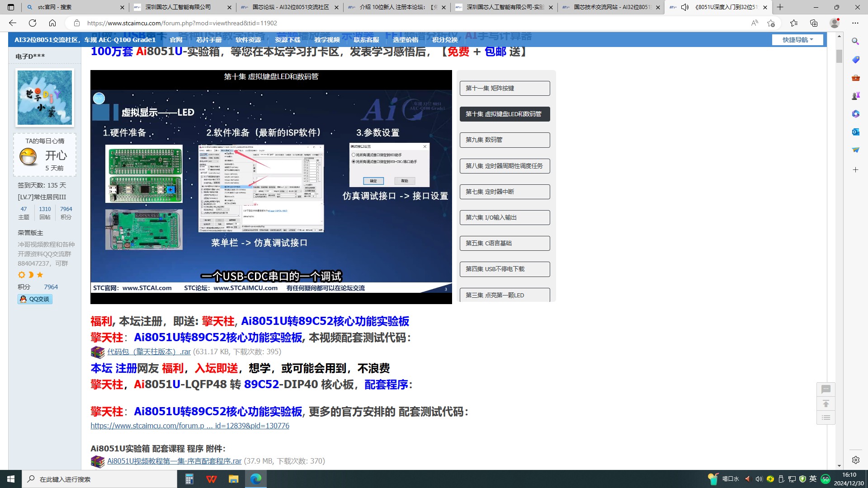The height and width of the screenshot is (488, 868).
Task: Switch to the 国芯技术交流网站 tab
Action: coord(611,7)
